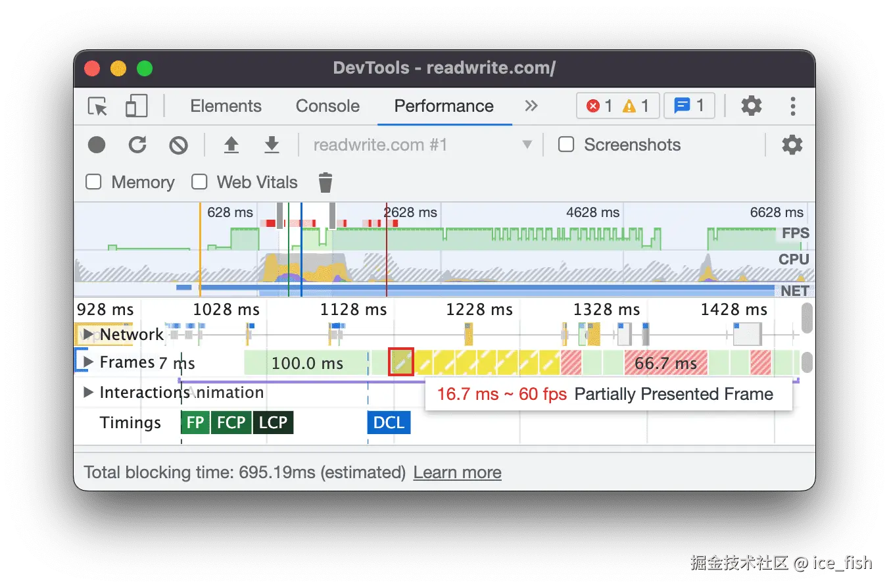
Task: Click the highlighted partially presented frame
Action: coord(401,362)
